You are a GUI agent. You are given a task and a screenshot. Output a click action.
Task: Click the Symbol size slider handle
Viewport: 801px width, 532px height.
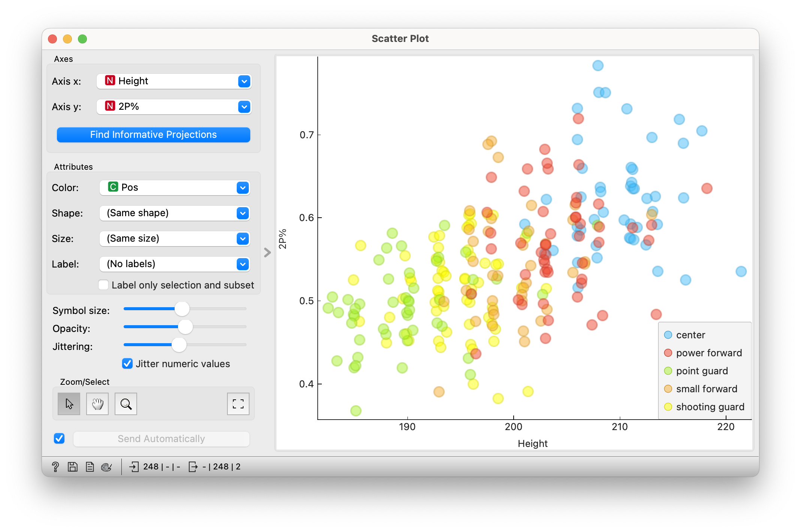pyautogui.click(x=182, y=309)
